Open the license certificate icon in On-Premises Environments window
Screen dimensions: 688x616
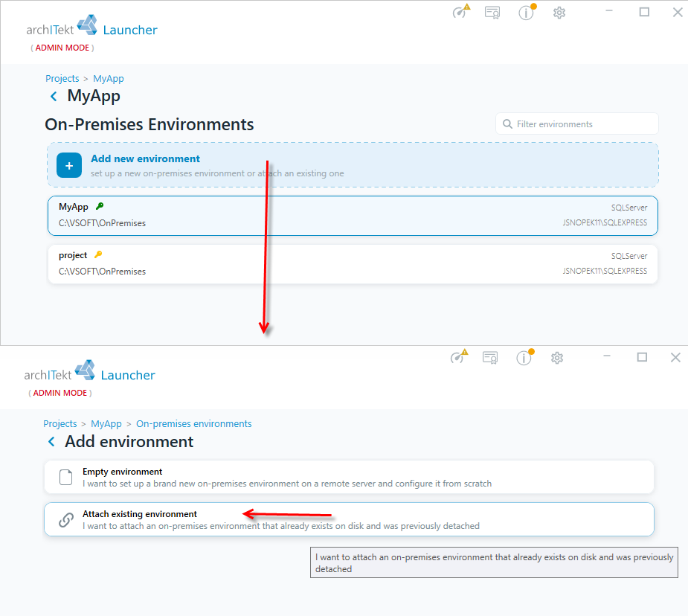click(x=492, y=13)
